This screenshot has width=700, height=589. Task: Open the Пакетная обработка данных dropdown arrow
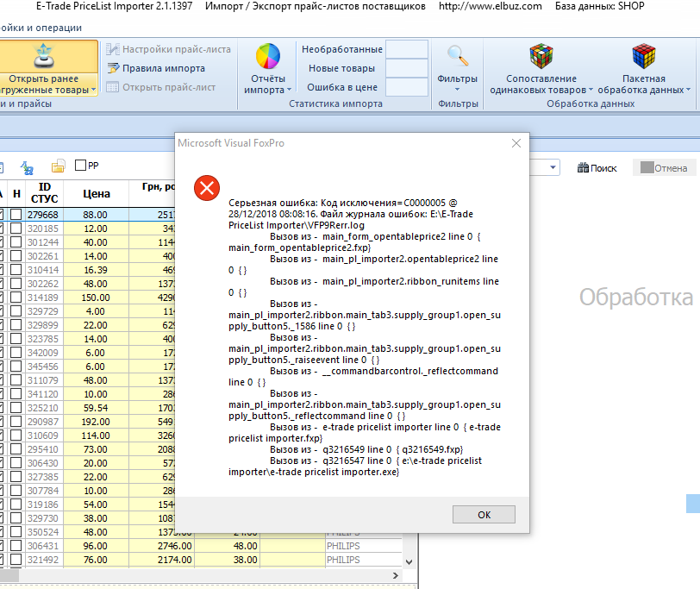pyautogui.click(x=688, y=90)
